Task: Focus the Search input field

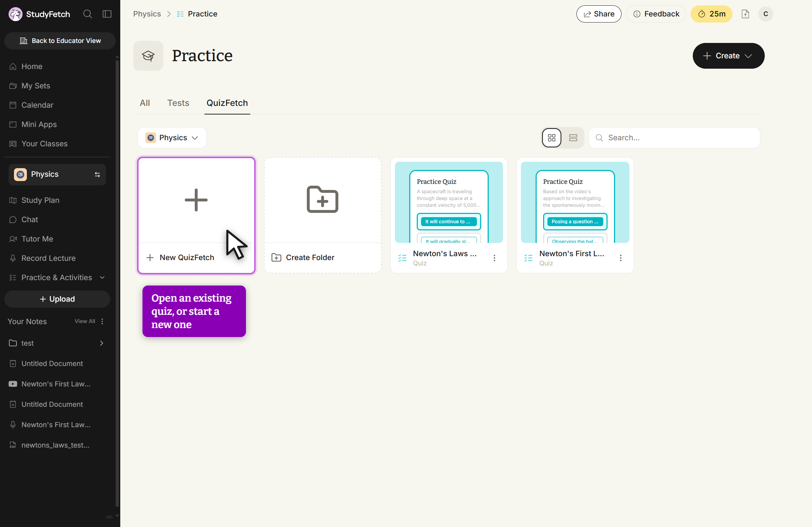Action: (x=675, y=138)
